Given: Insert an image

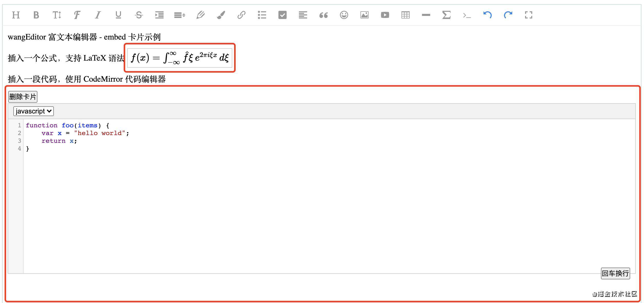Looking at the screenshot, I should pyautogui.click(x=364, y=15).
